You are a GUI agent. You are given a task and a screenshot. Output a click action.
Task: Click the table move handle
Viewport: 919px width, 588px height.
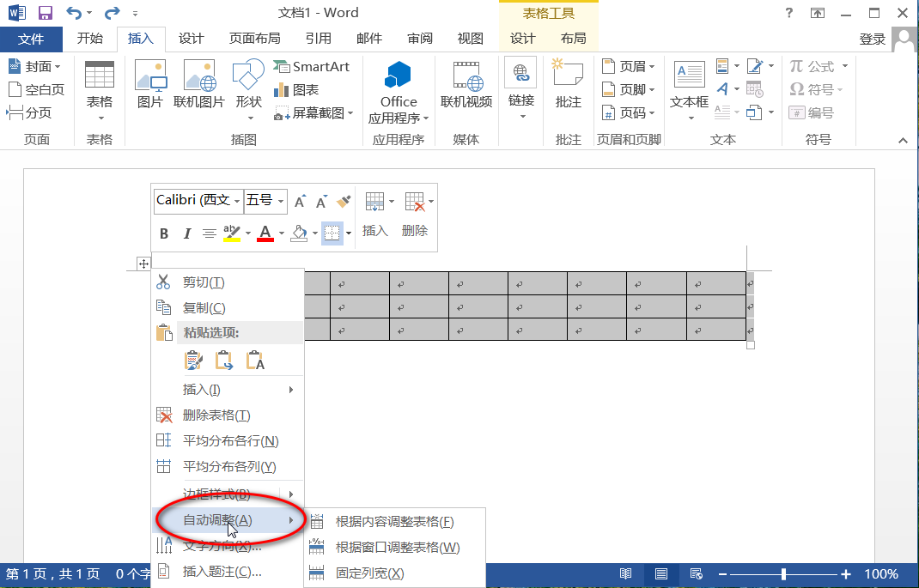(143, 264)
